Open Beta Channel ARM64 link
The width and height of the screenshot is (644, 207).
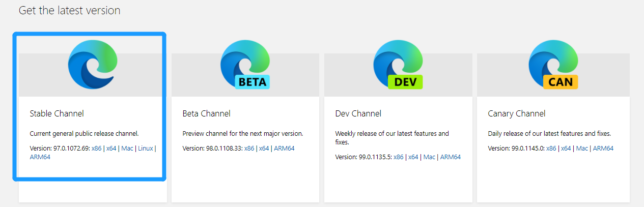pos(284,149)
